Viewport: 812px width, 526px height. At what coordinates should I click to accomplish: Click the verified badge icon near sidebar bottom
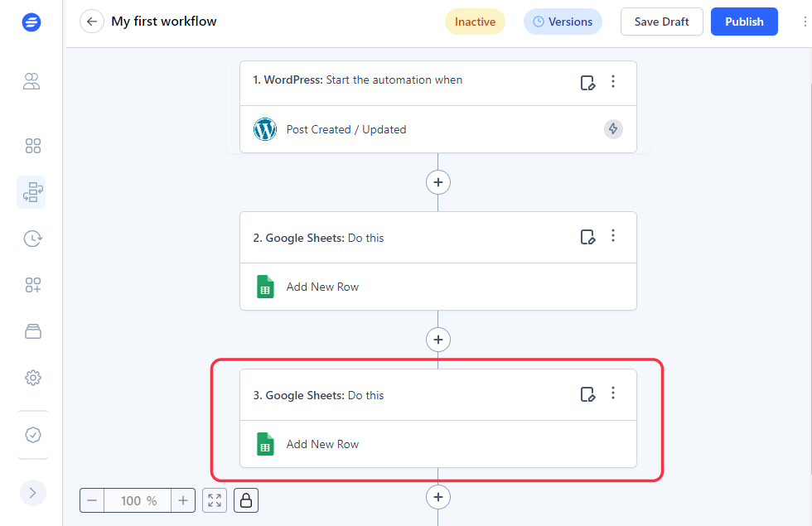coord(33,435)
